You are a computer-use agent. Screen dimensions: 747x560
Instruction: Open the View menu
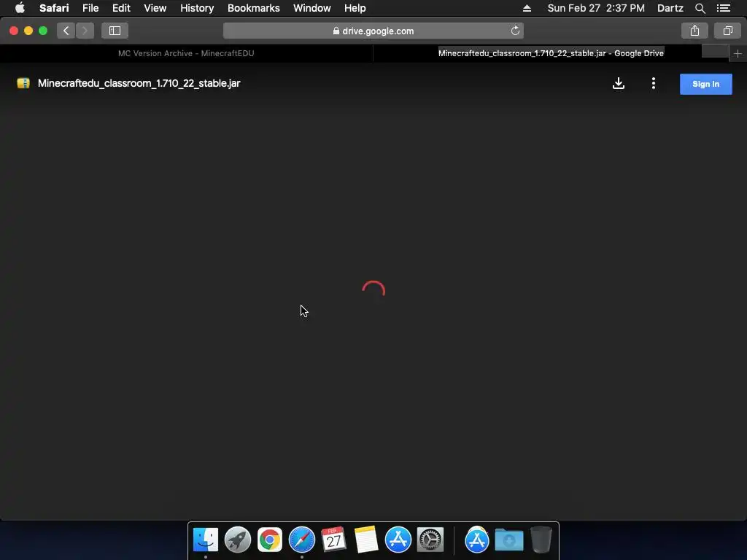click(155, 8)
